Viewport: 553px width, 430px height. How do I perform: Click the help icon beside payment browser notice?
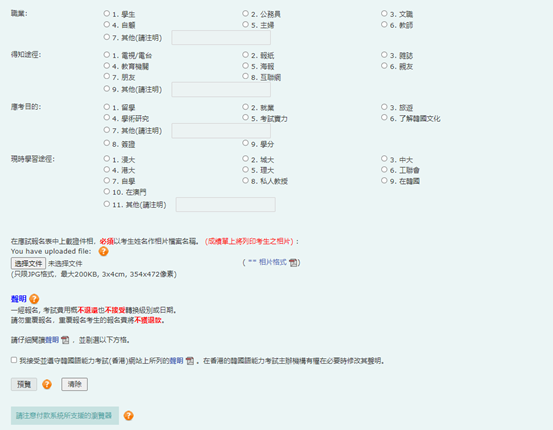[128, 416]
